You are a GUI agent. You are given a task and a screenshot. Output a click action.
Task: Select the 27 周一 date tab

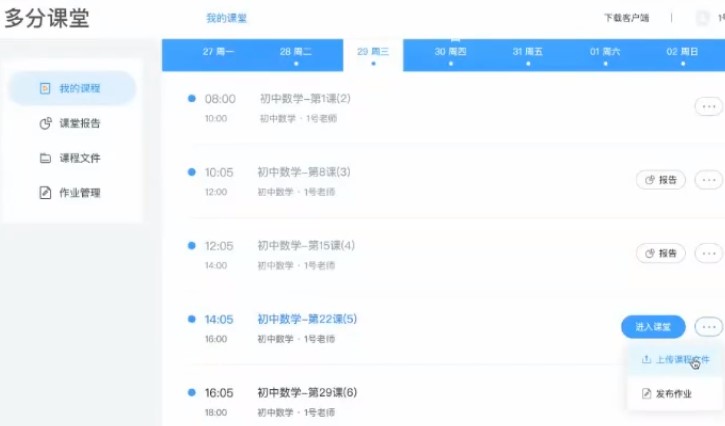pos(218,53)
